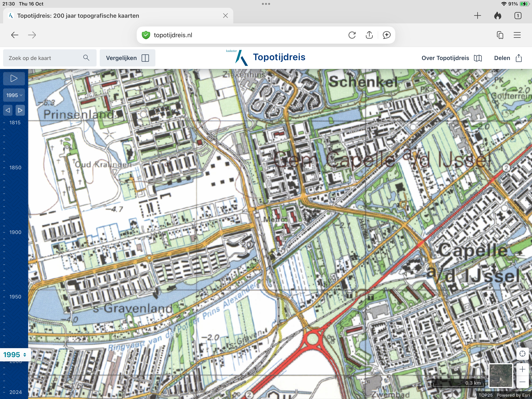Click the map search magnifier icon
The height and width of the screenshot is (399, 532).
(86, 58)
